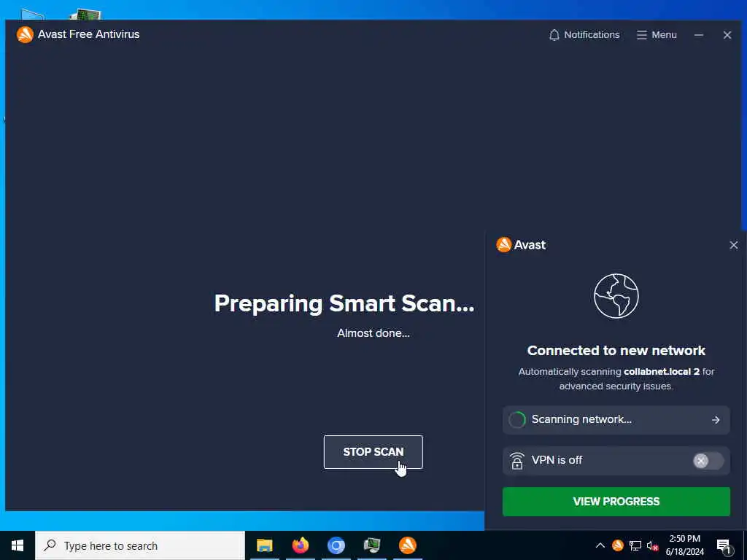
Task: Toggle the VPN switch on
Action: point(708,461)
